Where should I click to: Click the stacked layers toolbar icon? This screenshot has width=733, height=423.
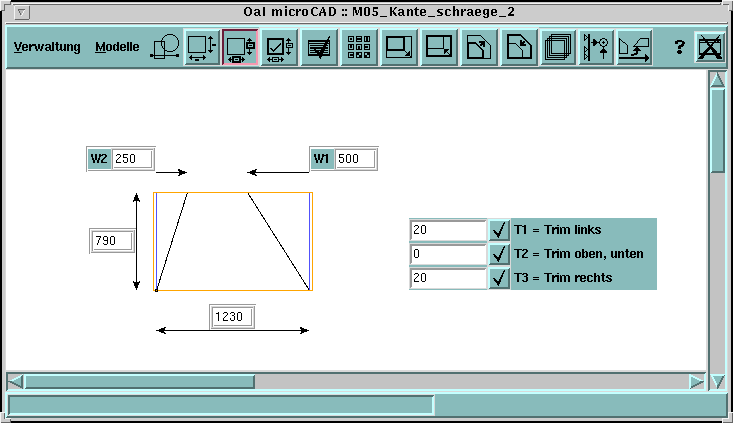point(557,47)
